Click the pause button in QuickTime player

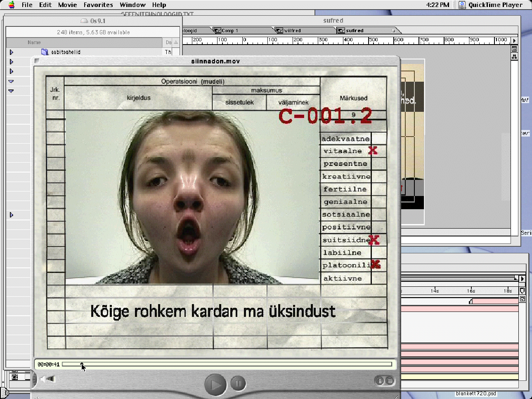[238, 384]
